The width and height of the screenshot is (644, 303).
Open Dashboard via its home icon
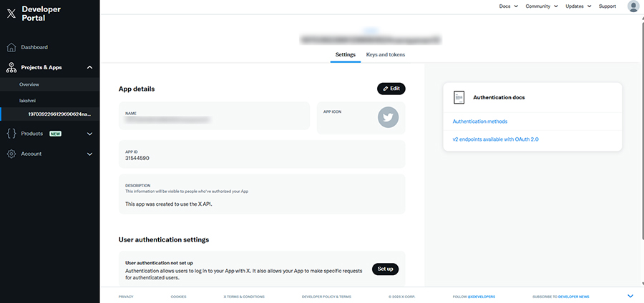click(x=11, y=47)
